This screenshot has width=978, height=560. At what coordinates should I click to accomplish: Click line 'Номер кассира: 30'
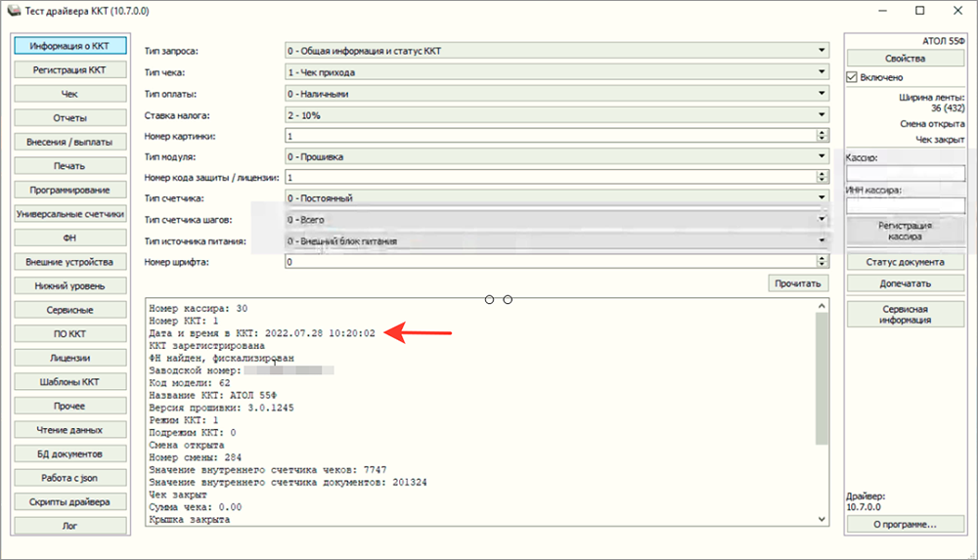199,309
